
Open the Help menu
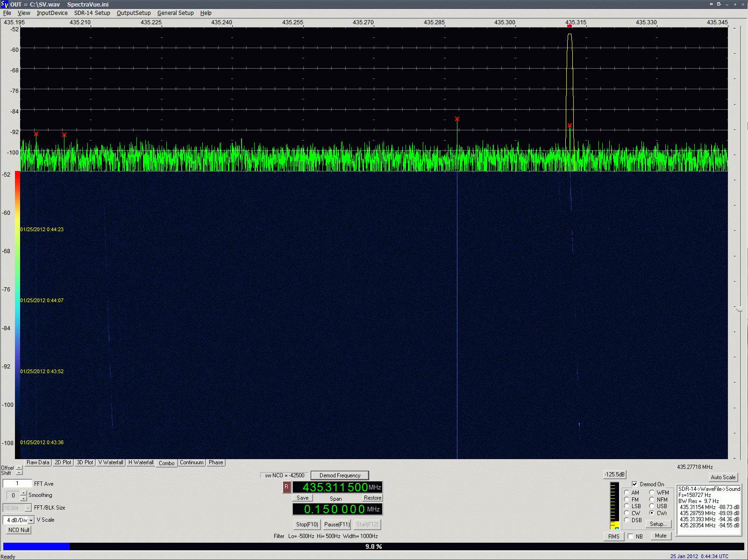pos(206,13)
